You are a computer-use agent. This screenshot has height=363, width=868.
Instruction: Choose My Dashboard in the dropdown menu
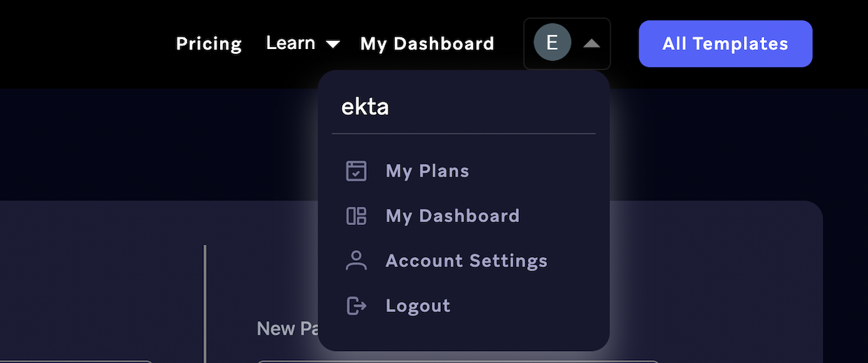click(452, 216)
